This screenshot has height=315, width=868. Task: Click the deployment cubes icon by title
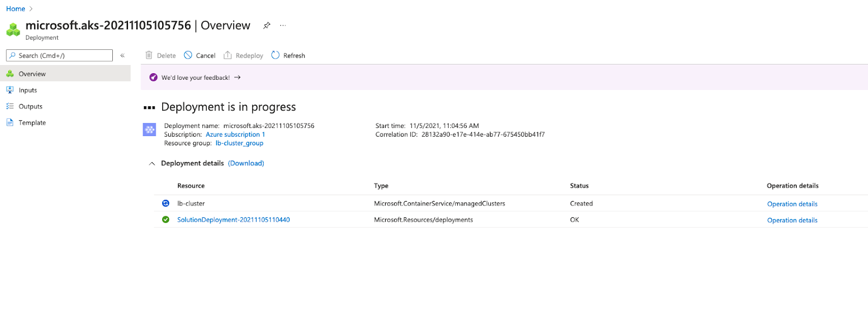[13, 29]
